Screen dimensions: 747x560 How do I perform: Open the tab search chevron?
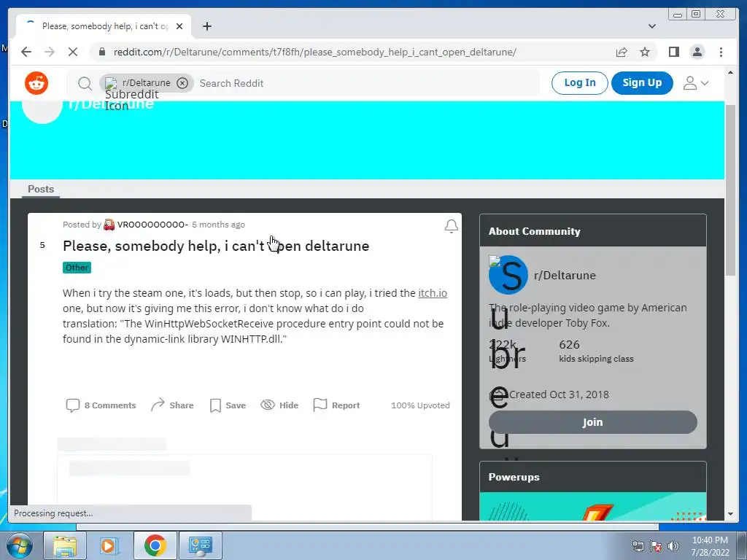(x=651, y=26)
